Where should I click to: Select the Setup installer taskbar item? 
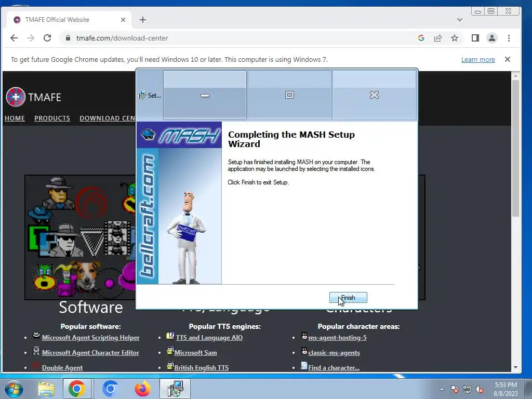(x=176, y=389)
